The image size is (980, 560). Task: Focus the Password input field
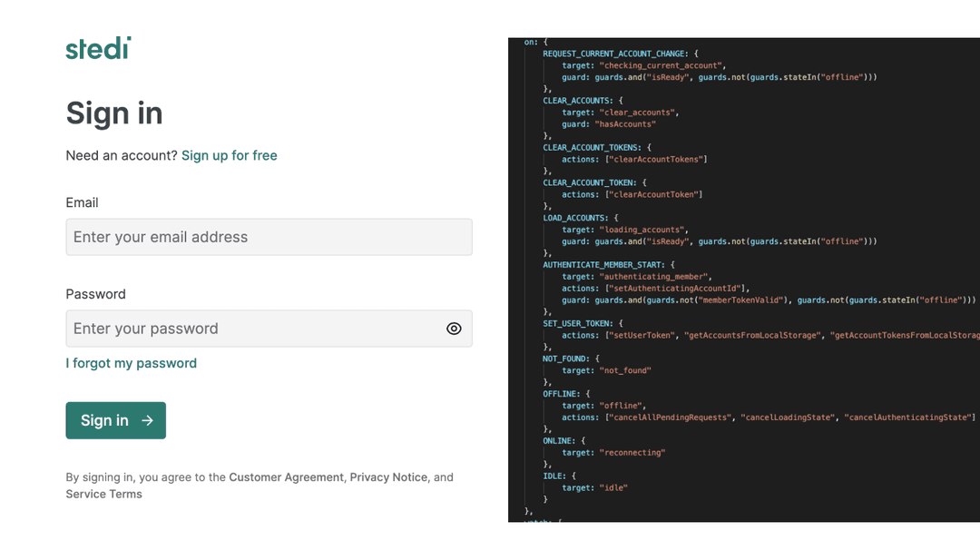pyautogui.click(x=254, y=329)
